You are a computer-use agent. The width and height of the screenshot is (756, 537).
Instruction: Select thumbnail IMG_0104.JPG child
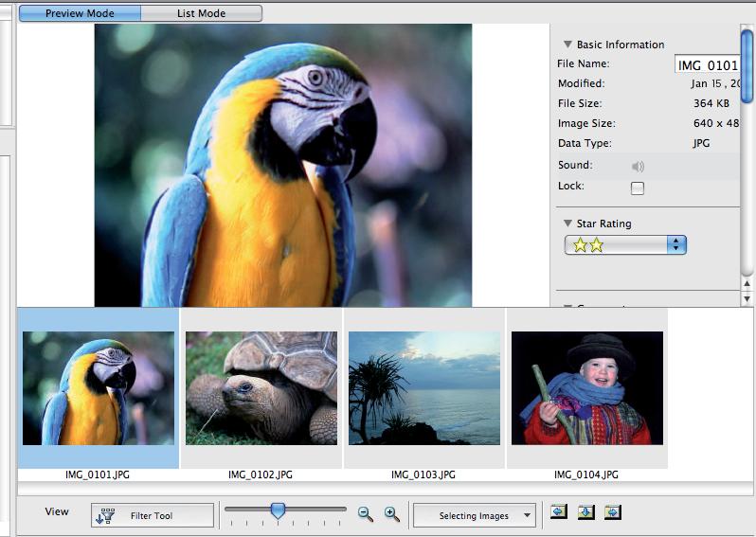(x=587, y=388)
